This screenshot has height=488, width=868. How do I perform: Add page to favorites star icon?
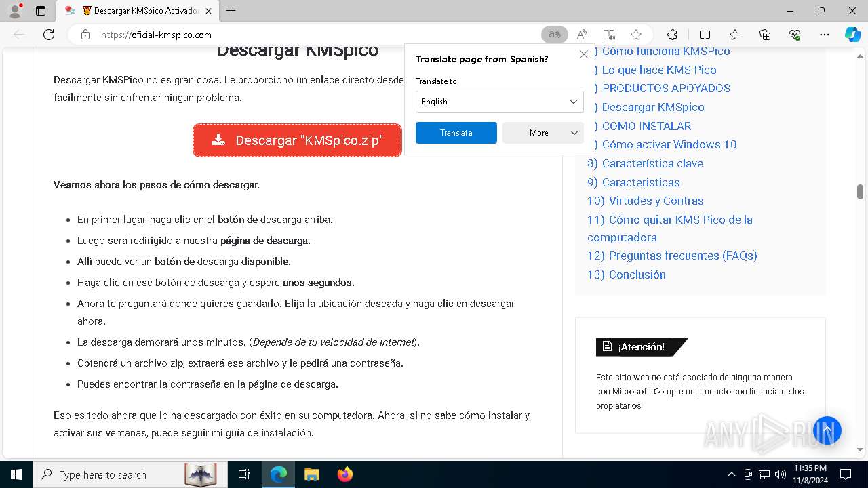tap(636, 35)
